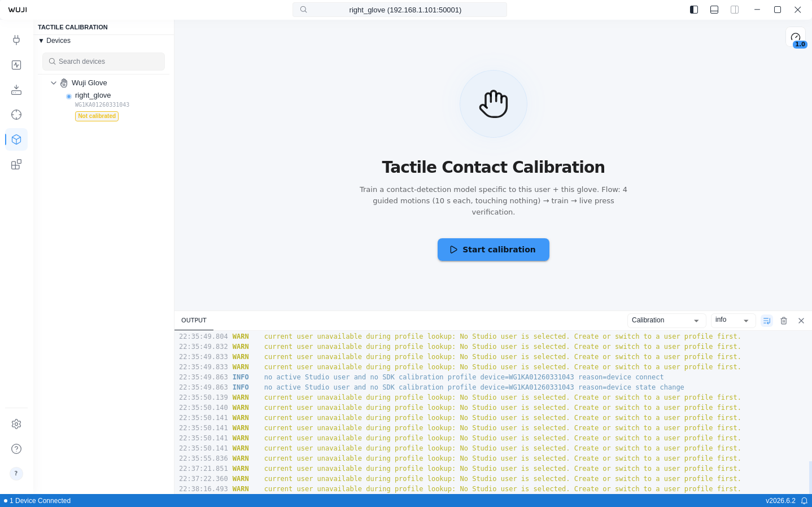Toggle the right sidebar layout button
Viewport: 812px width, 507px height.
pos(735,10)
